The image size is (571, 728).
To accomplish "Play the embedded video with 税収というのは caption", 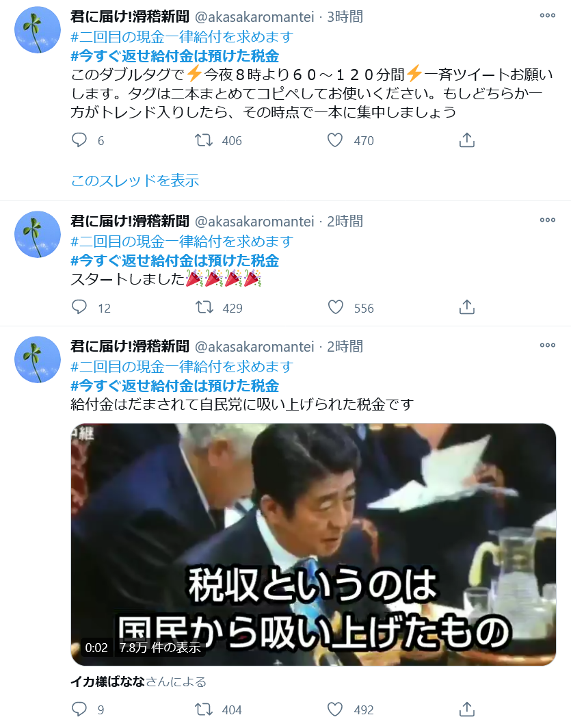I will click(313, 544).
